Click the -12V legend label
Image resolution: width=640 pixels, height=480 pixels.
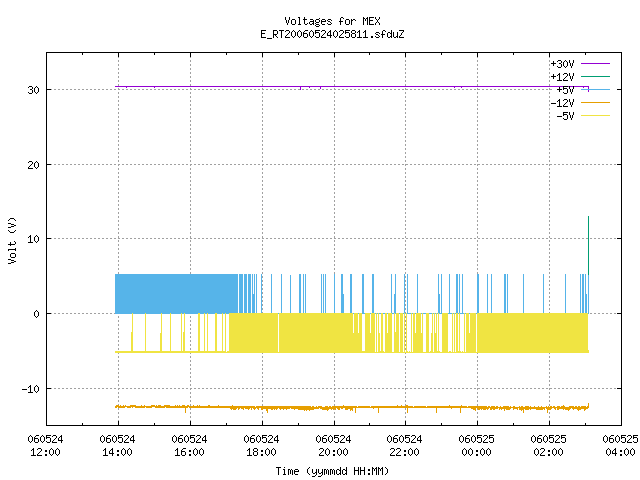562,103
